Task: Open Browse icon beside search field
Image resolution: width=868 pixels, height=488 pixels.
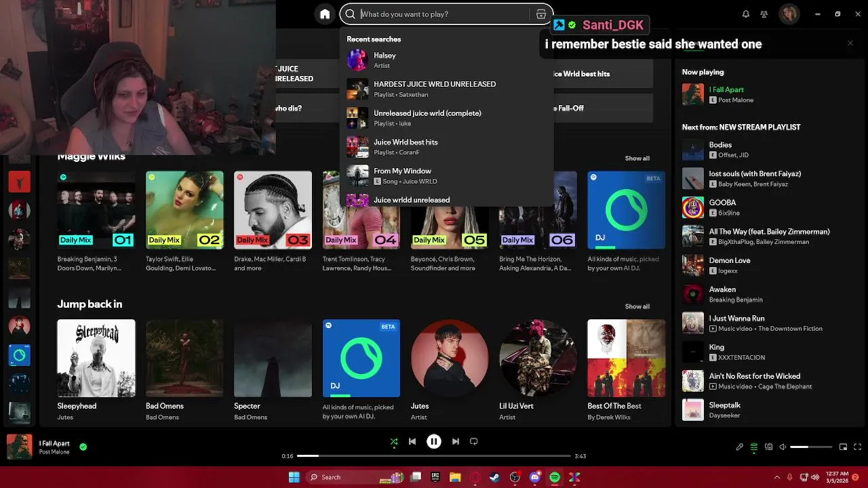Action: 540,14
